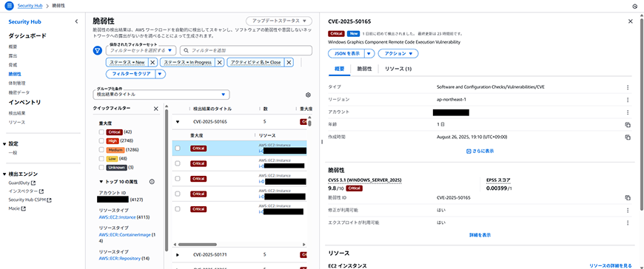Viewport: 644px width, 269px height.
Task: Click the search magnifier in filter box
Action: [x=187, y=50]
